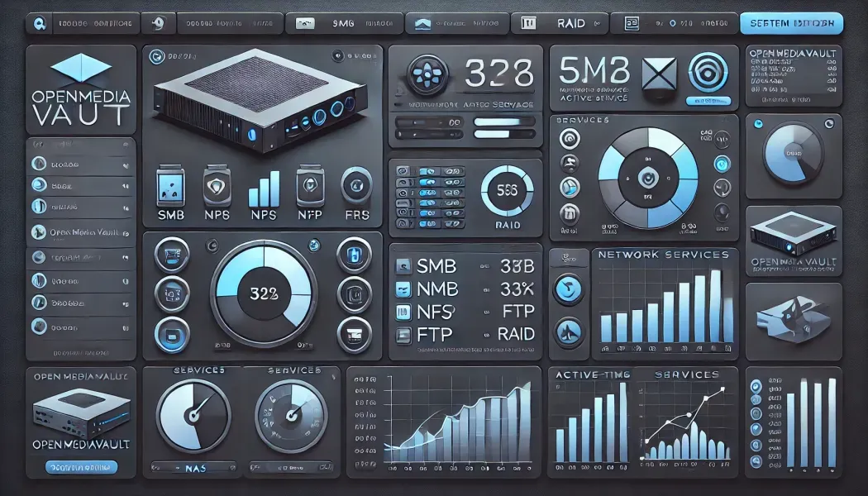The width and height of the screenshot is (868, 496).
Task: Select the blue screen icon upper left of the 322 gauge
Action: tap(172, 255)
